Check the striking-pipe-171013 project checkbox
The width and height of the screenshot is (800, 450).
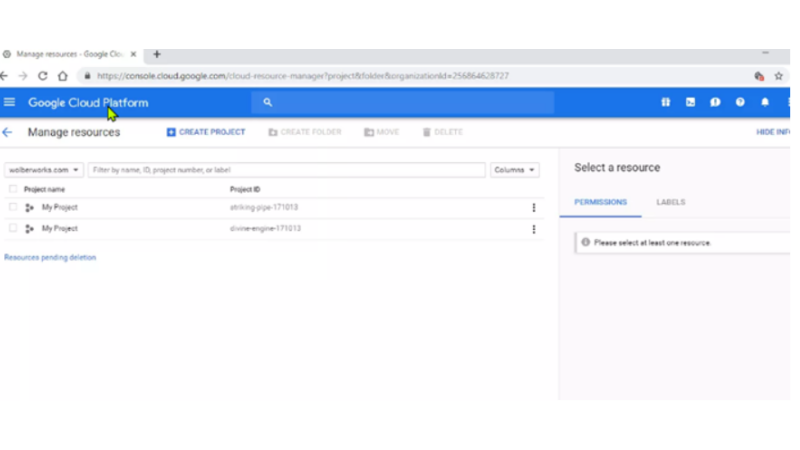coord(13,207)
